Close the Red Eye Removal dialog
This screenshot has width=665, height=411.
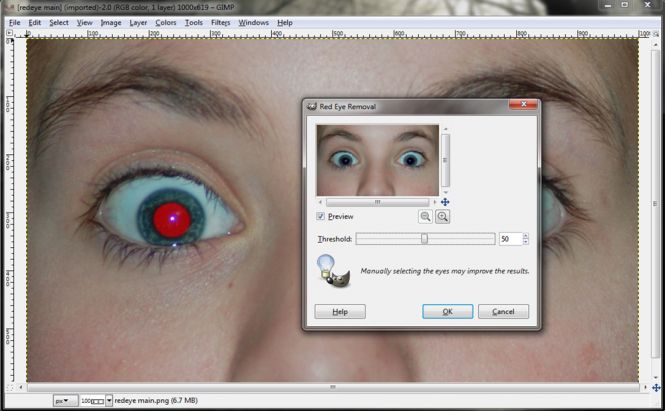(521, 105)
